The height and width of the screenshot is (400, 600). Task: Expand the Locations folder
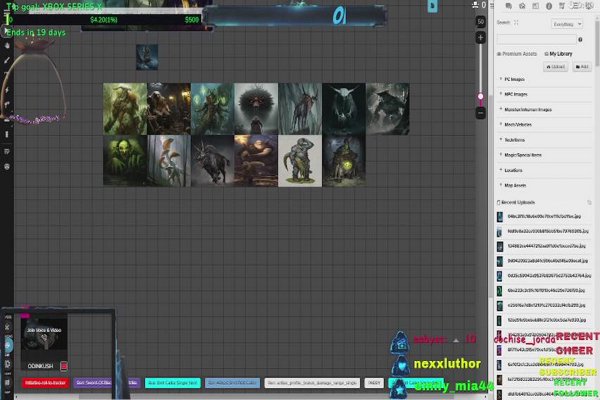545,170
